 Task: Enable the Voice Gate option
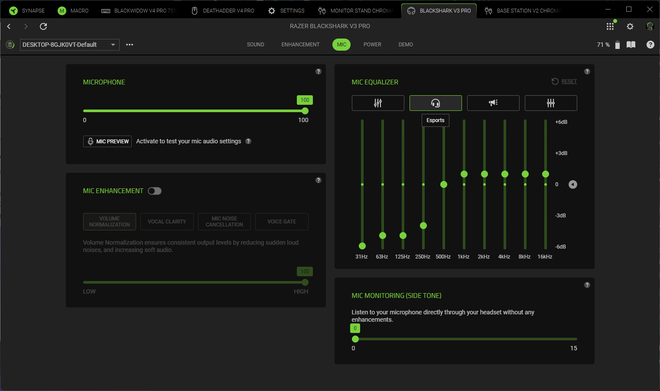(x=282, y=222)
